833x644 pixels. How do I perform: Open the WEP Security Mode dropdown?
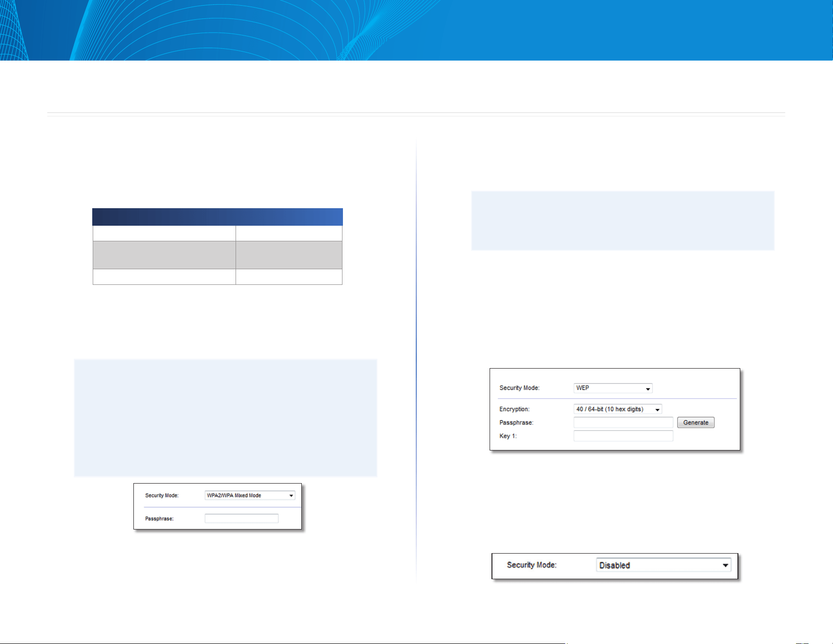click(x=613, y=388)
